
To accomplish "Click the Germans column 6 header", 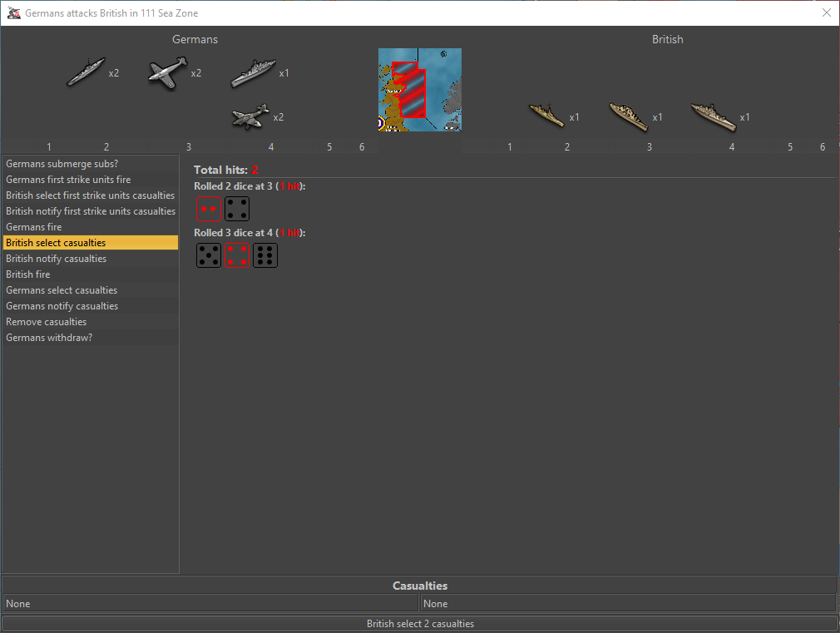I will [x=362, y=147].
